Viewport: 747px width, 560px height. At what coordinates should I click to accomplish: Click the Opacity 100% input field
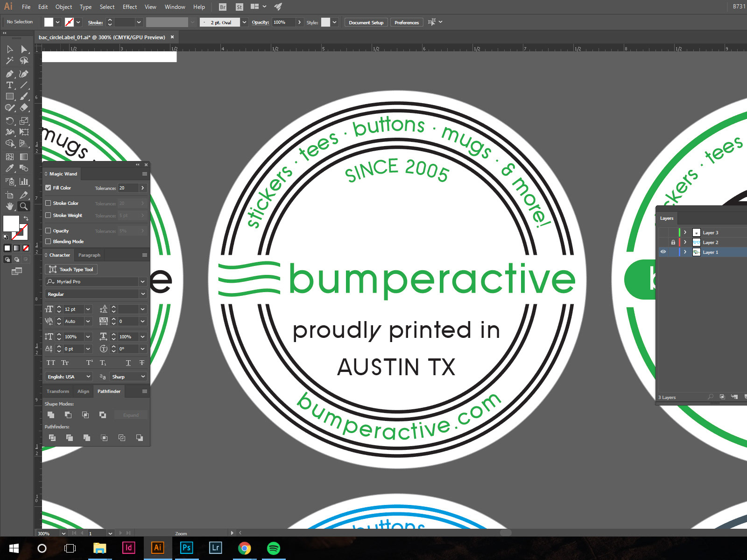tap(284, 22)
